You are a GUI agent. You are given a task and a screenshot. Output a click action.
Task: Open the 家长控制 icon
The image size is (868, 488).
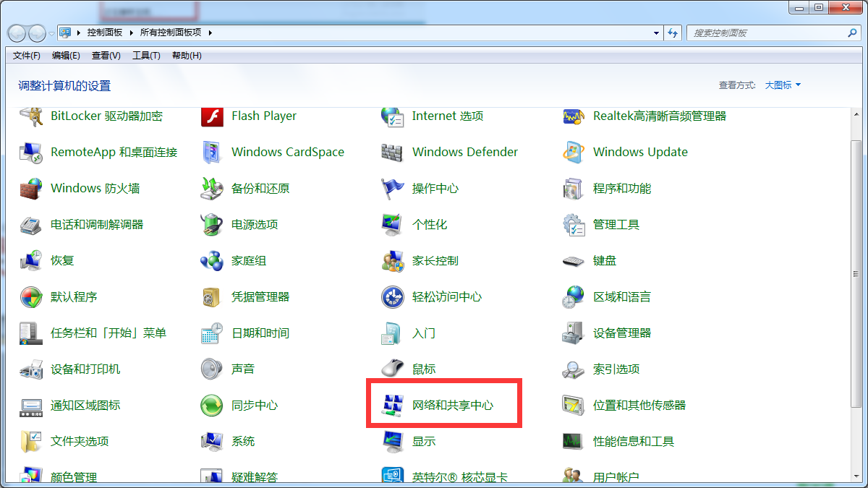392,261
